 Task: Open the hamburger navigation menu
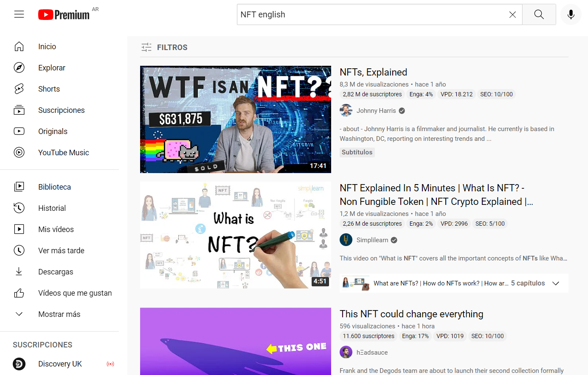click(x=19, y=14)
